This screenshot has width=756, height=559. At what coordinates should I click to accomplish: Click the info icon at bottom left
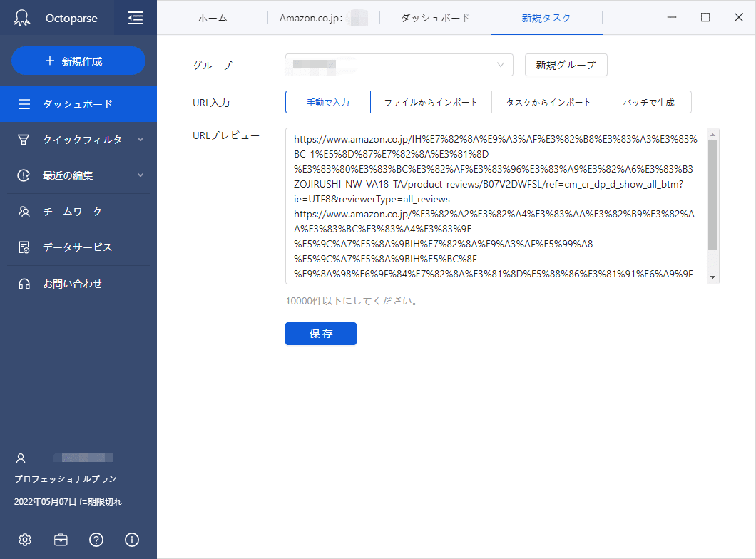click(131, 540)
